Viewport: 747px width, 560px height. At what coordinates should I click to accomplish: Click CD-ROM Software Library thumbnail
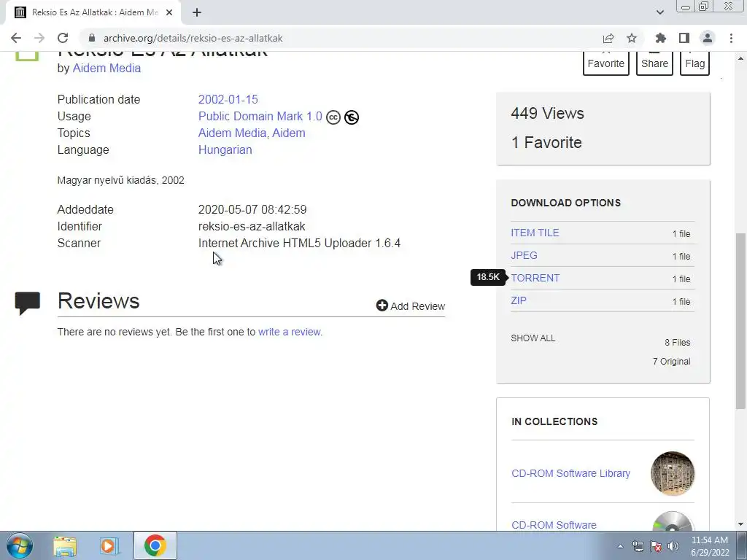click(x=672, y=473)
